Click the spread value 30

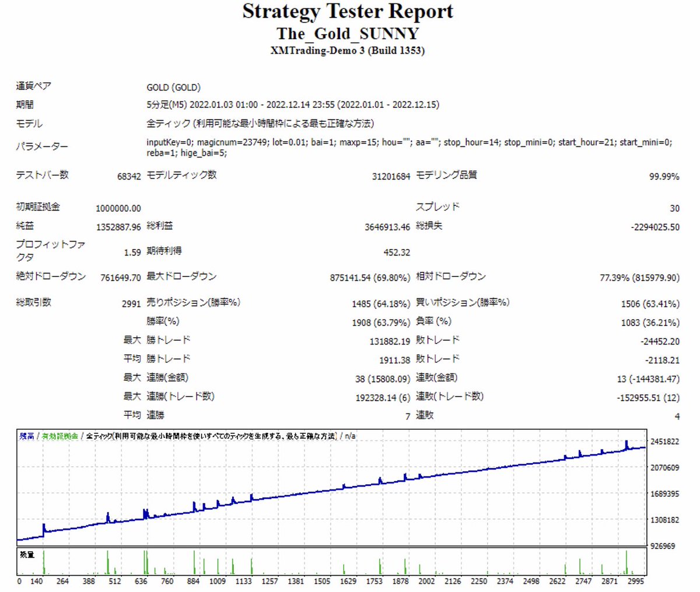click(674, 208)
